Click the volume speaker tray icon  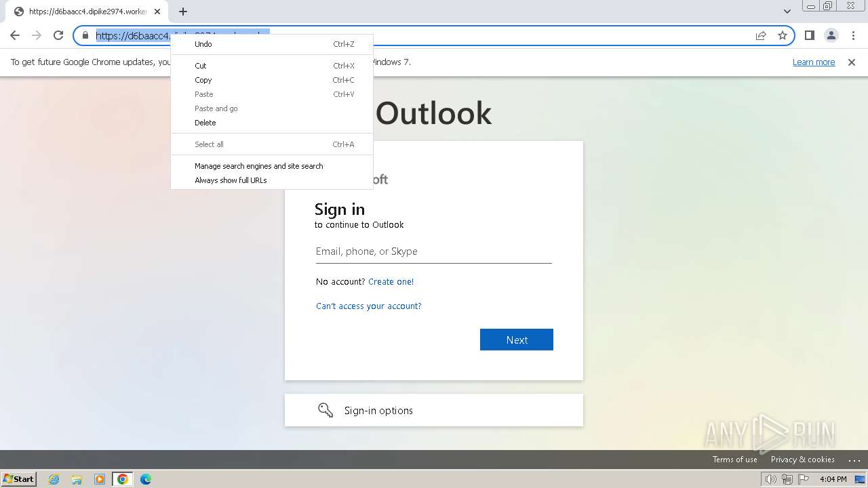point(770,479)
